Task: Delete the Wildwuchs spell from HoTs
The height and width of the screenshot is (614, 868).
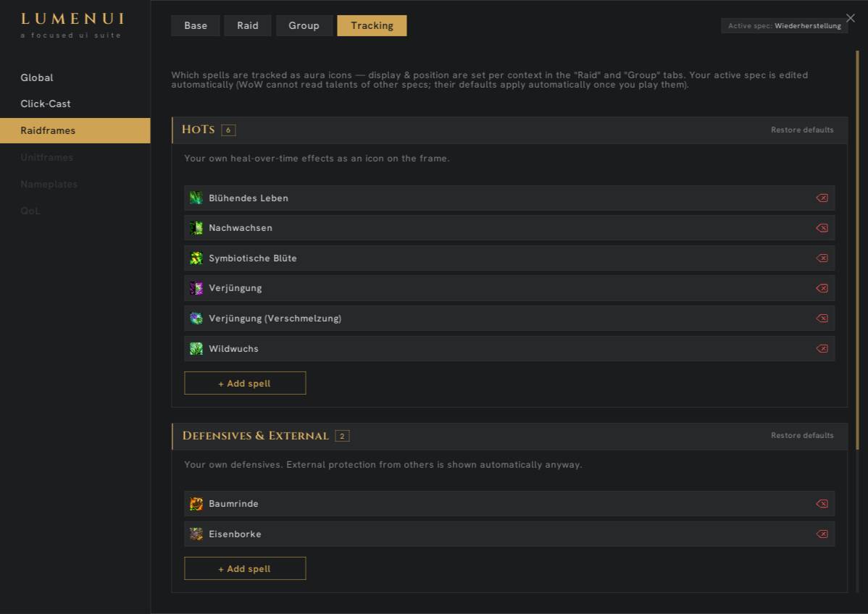Action: point(822,348)
